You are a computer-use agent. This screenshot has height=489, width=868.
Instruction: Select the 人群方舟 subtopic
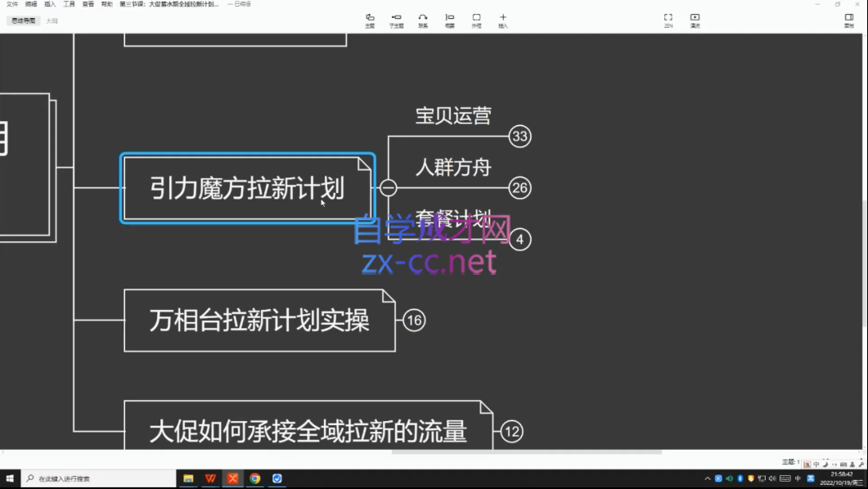[453, 167]
